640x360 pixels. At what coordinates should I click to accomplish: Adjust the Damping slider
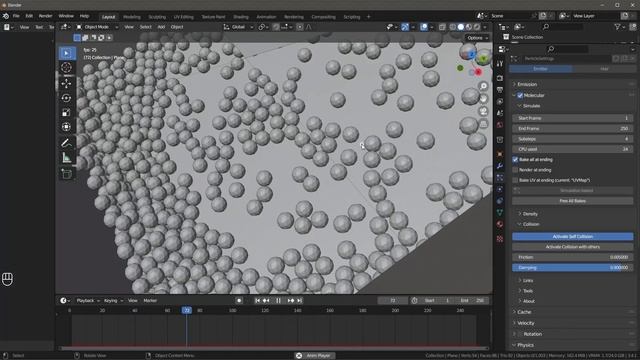(572, 268)
